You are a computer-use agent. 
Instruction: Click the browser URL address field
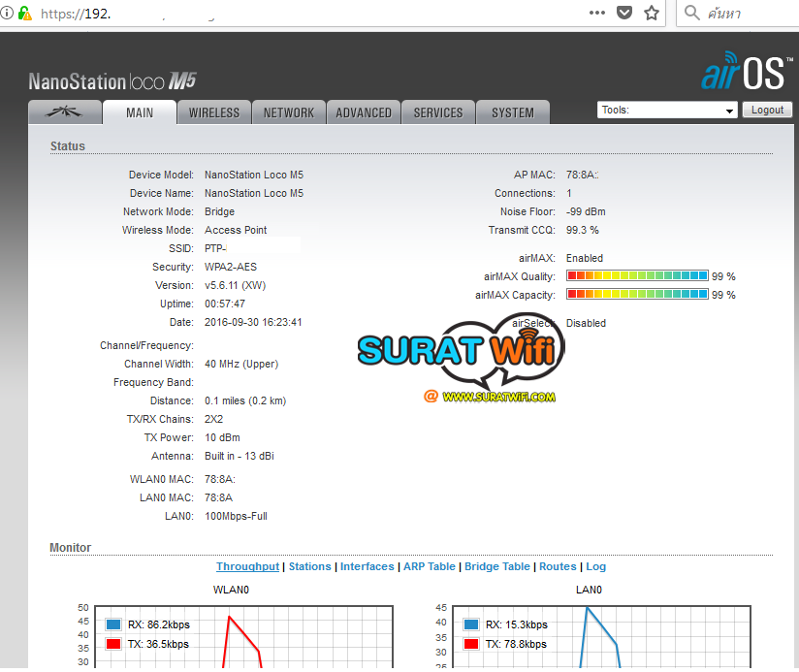[305, 14]
